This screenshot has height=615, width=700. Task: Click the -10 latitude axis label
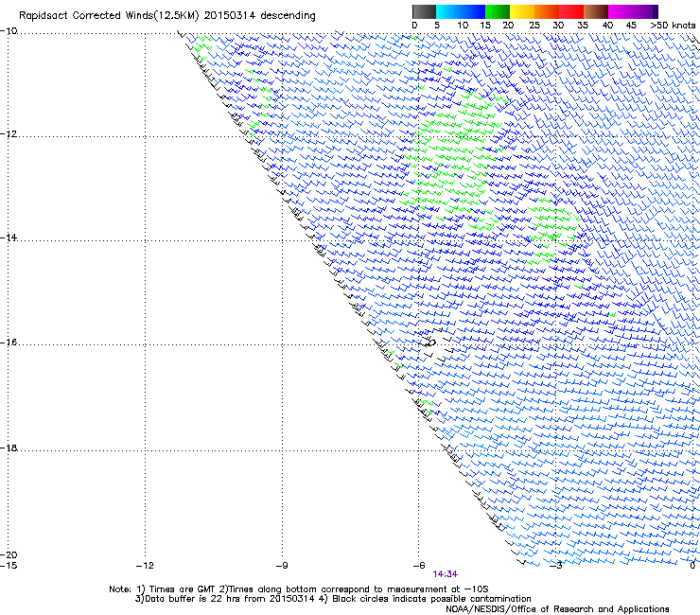click(x=9, y=31)
